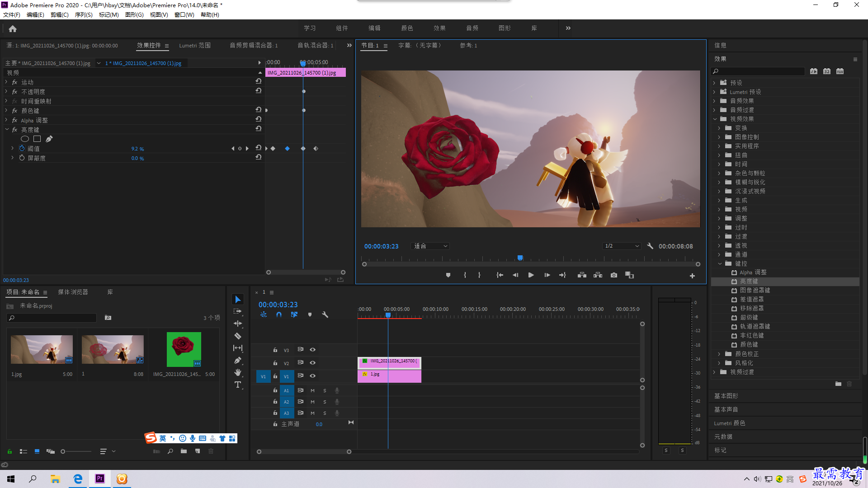Select the 超级键 effect
Image resolution: width=868 pixels, height=488 pixels.
point(749,317)
